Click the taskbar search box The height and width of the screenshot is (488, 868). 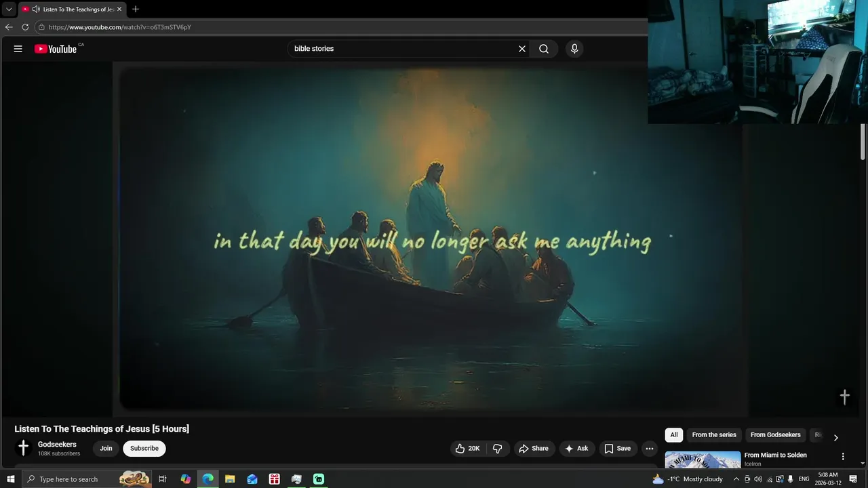[88, 479]
